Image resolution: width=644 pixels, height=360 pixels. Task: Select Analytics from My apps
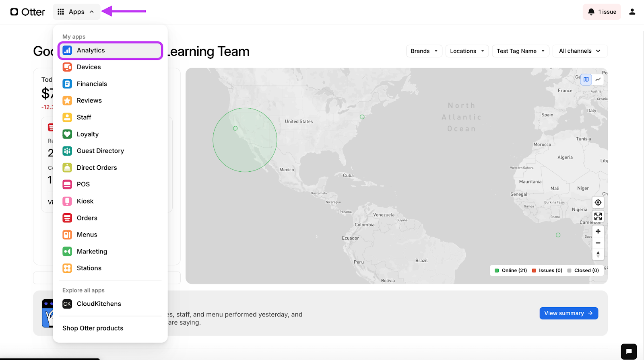pos(110,50)
